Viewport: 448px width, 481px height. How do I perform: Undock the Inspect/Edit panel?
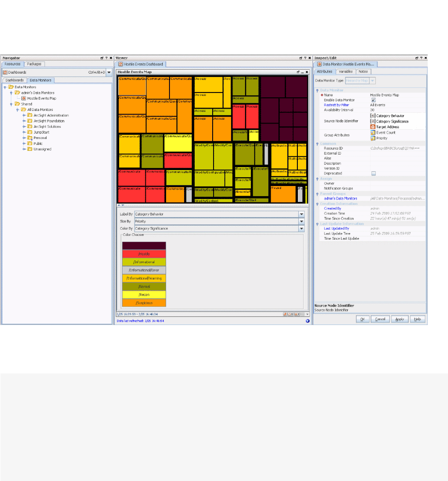click(417, 58)
